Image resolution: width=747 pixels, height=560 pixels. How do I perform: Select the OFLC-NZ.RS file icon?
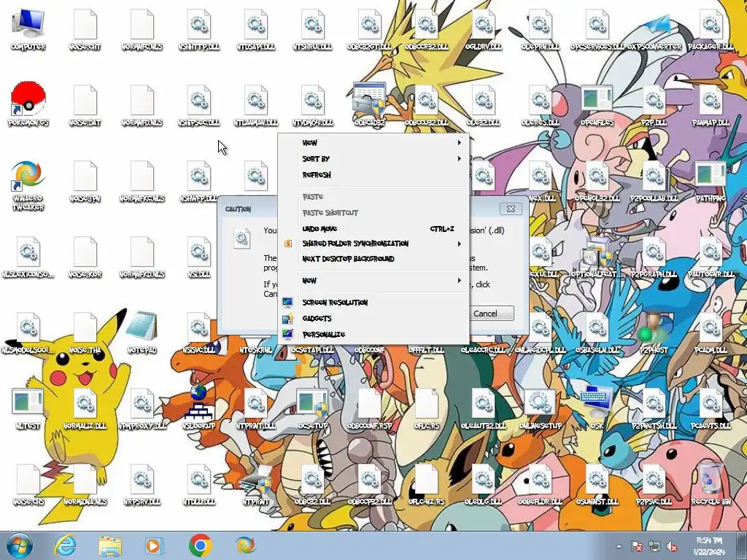coord(426,483)
